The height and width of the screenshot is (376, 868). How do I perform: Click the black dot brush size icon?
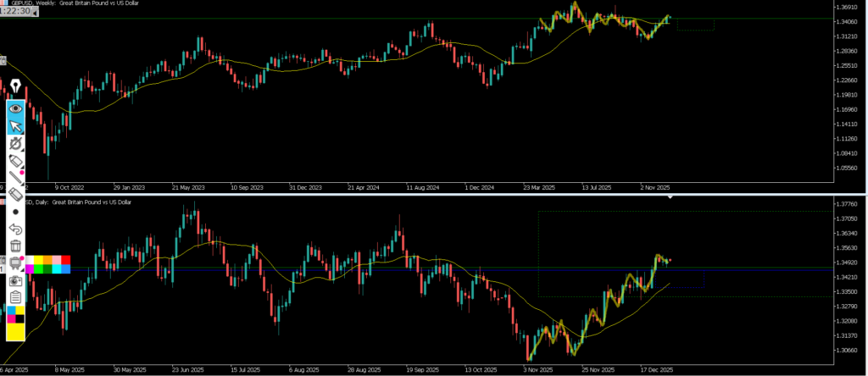(x=15, y=212)
